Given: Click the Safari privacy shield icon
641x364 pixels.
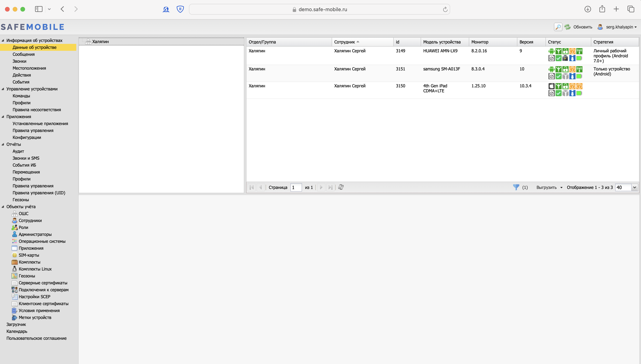Looking at the screenshot, I should coord(180,9).
